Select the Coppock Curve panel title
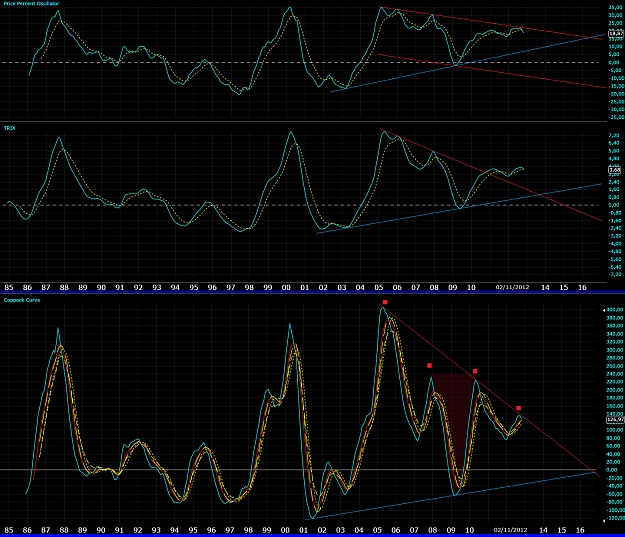625x537 pixels. click(22, 300)
